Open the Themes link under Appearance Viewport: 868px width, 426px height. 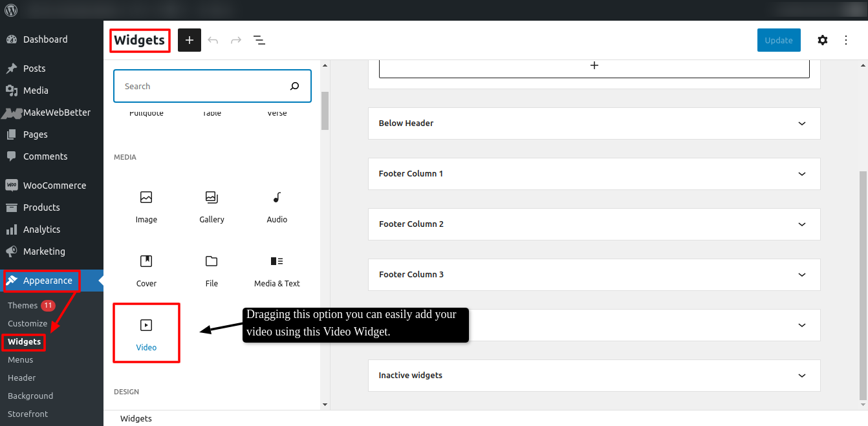click(23, 304)
